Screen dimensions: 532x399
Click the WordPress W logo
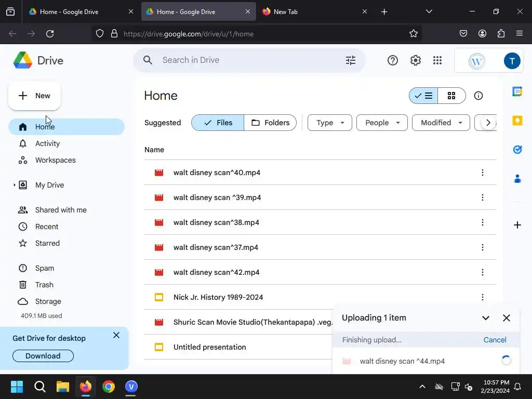[x=477, y=61]
